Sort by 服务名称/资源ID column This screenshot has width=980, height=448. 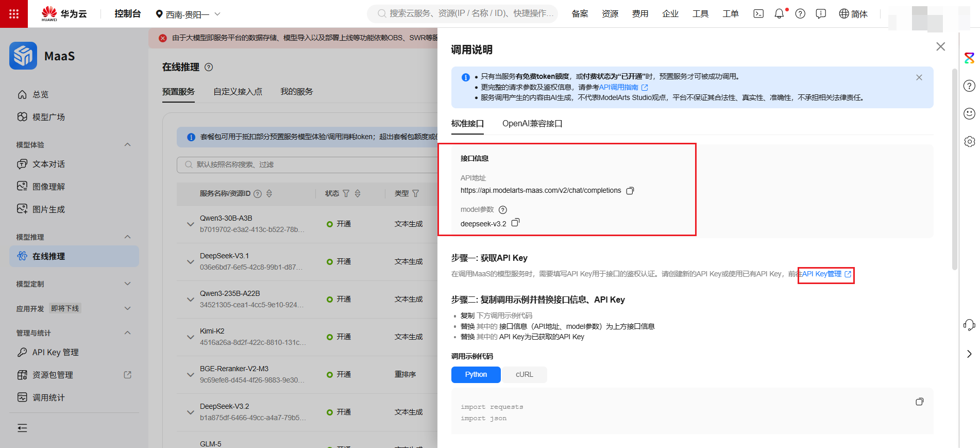click(269, 193)
